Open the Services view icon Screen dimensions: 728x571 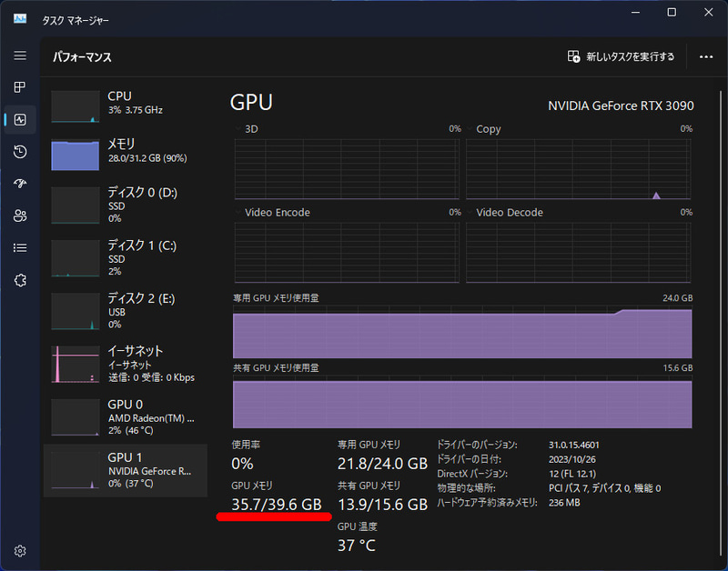(x=19, y=280)
